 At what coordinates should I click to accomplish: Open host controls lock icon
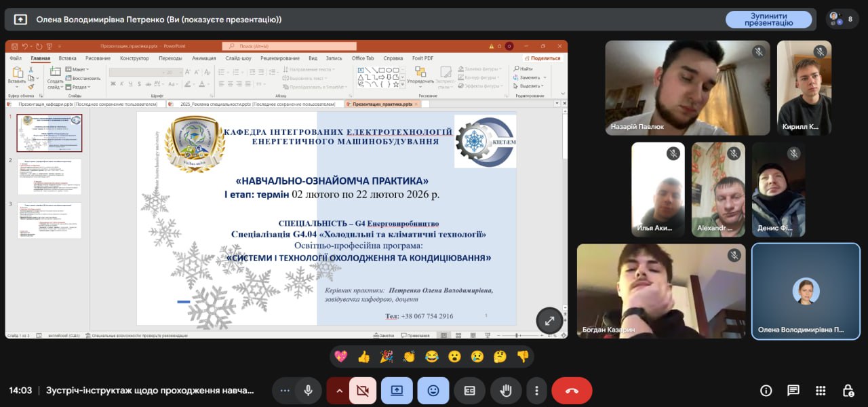pyautogui.click(x=848, y=391)
